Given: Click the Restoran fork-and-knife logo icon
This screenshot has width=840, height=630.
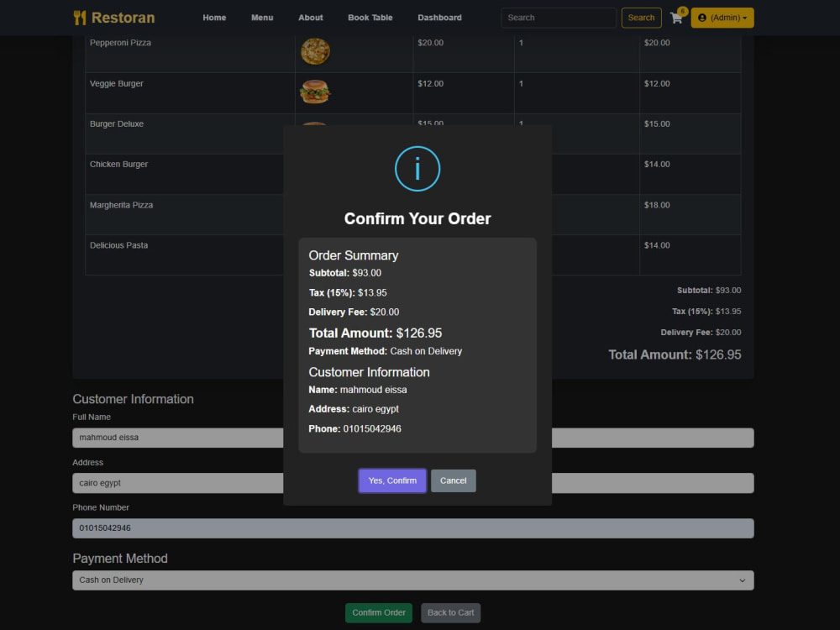Looking at the screenshot, I should coord(80,18).
